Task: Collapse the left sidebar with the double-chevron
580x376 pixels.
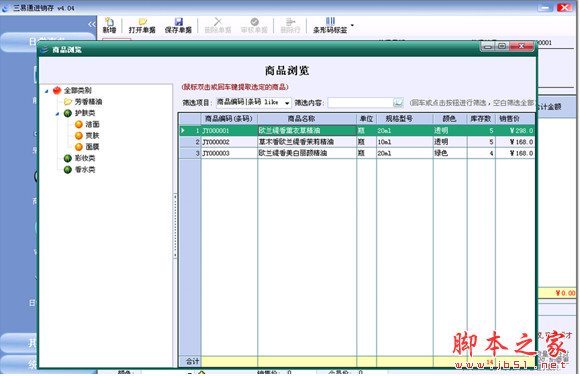Action: (x=92, y=24)
